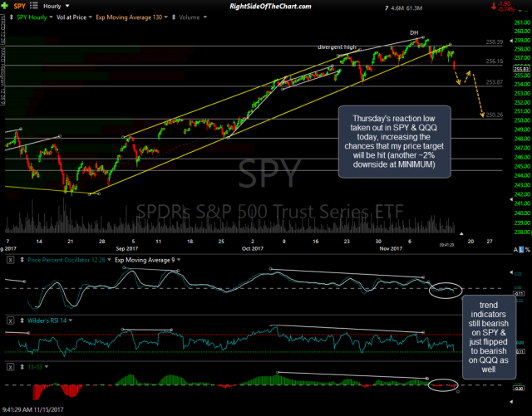Click the bottom-right left-triangle marker
This screenshot has height=416, width=532.
coord(511,402)
